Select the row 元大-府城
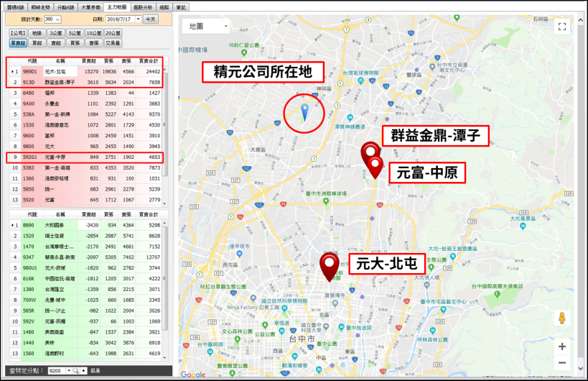The width and height of the screenshot is (588, 381). click(x=86, y=268)
